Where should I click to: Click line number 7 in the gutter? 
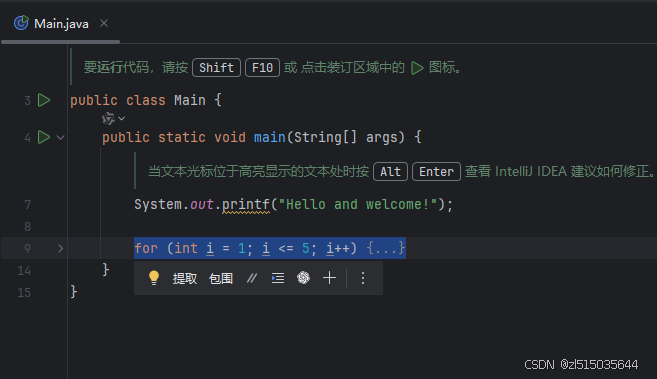[x=28, y=204]
